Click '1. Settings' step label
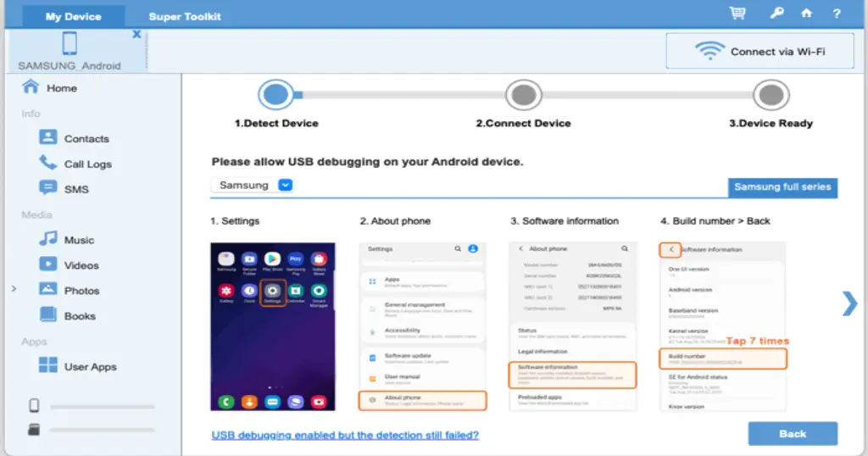Viewport: 868px width, 456px height. (x=235, y=221)
